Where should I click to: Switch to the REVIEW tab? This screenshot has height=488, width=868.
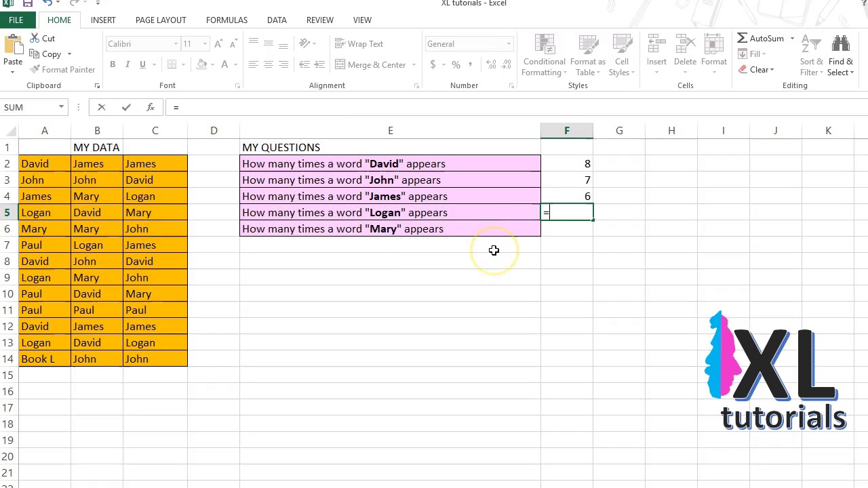pos(319,20)
